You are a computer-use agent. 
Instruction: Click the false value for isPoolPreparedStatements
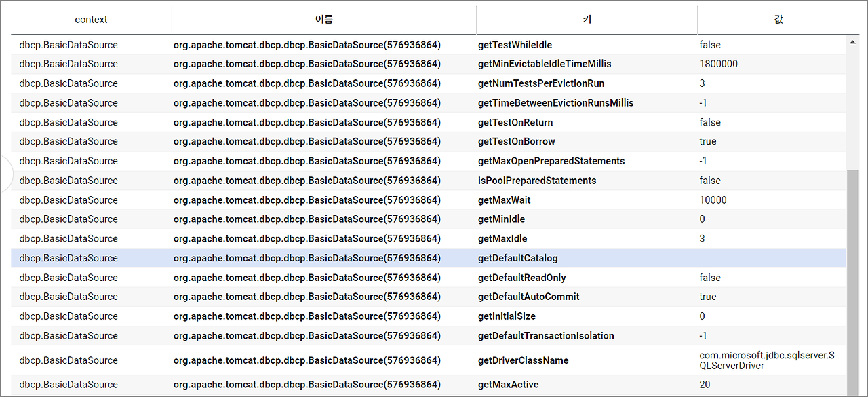[x=710, y=181]
